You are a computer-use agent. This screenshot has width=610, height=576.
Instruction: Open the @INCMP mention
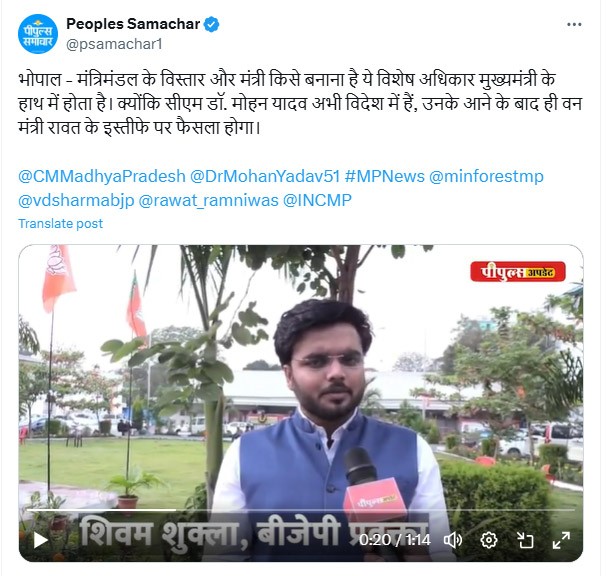click(x=317, y=200)
